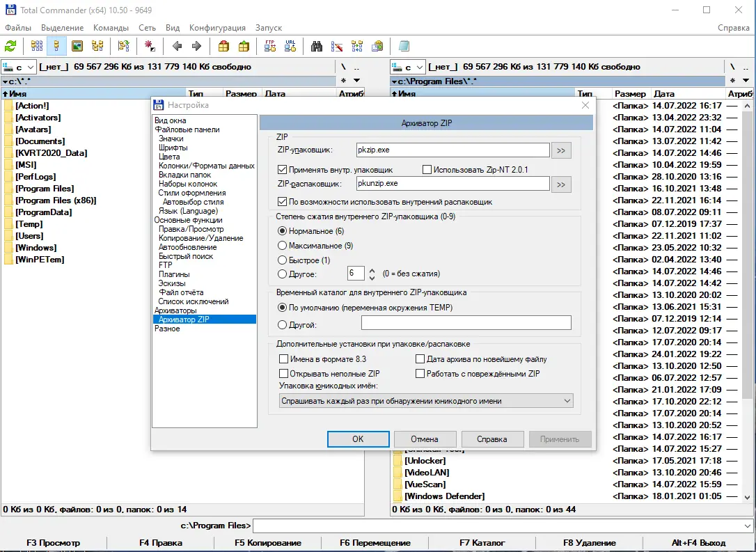The width and height of the screenshot is (756, 552).
Task: Open the multi-rename tool icon
Action: coord(337,46)
